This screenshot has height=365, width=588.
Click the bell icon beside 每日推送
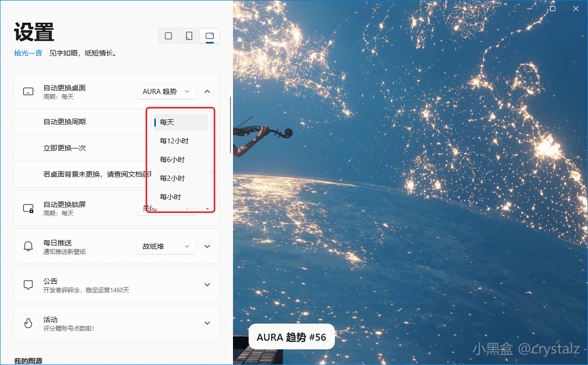tap(28, 246)
